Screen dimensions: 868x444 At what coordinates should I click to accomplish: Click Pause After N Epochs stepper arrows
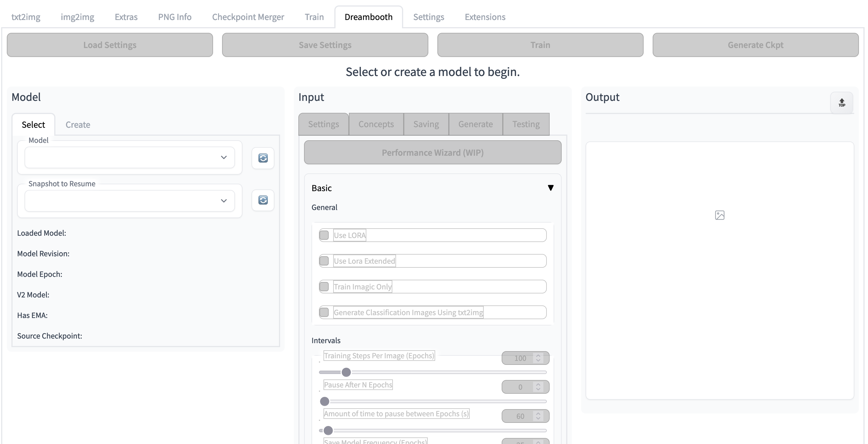(538, 387)
